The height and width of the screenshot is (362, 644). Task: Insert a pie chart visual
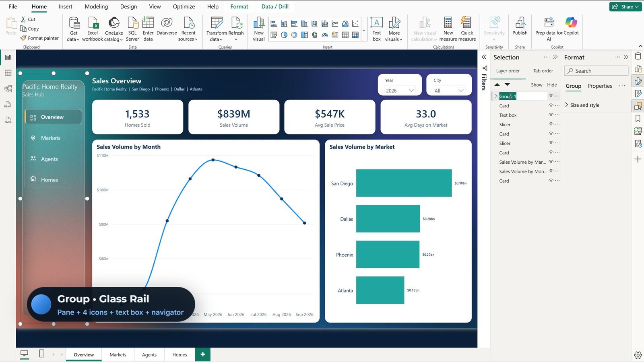click(x=284, y=35)
